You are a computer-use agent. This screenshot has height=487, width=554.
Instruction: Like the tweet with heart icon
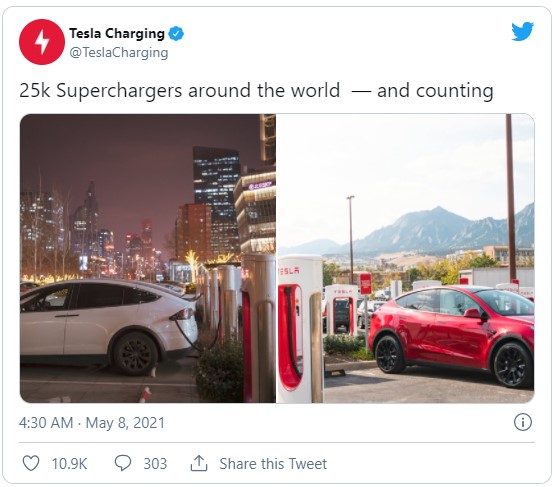click(x=31, y=463)
